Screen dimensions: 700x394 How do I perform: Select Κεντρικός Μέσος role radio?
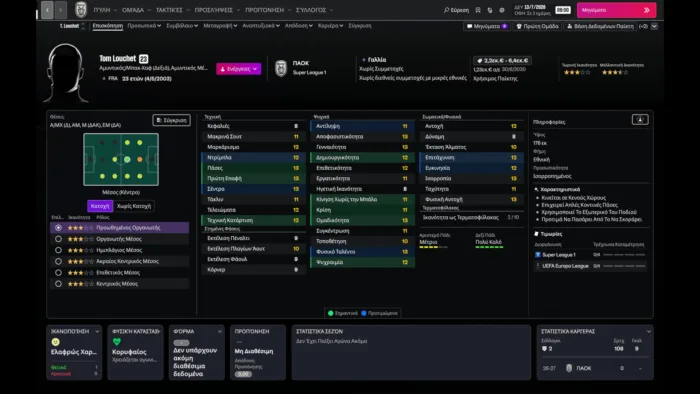58,283
